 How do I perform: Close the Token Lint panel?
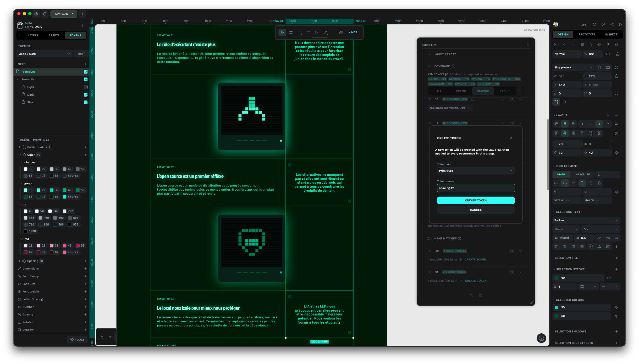[528, 44]
